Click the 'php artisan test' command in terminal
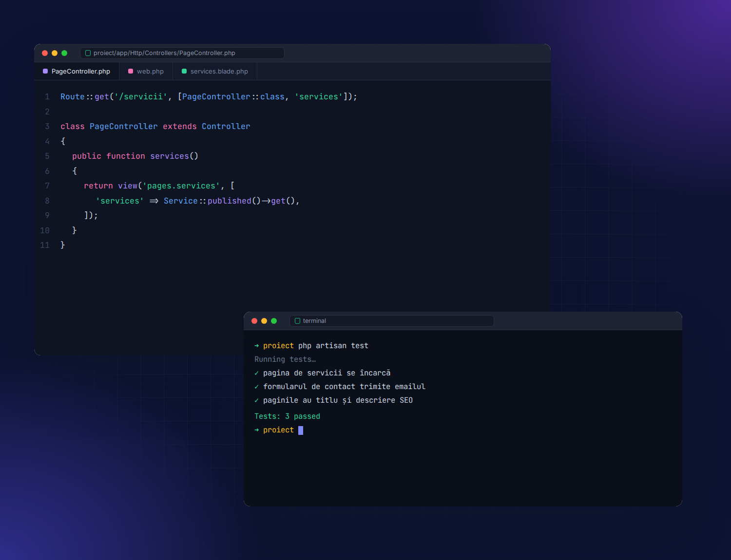Image resolution: width=731 pixels, height=560 pixels. tap(333, 346)
